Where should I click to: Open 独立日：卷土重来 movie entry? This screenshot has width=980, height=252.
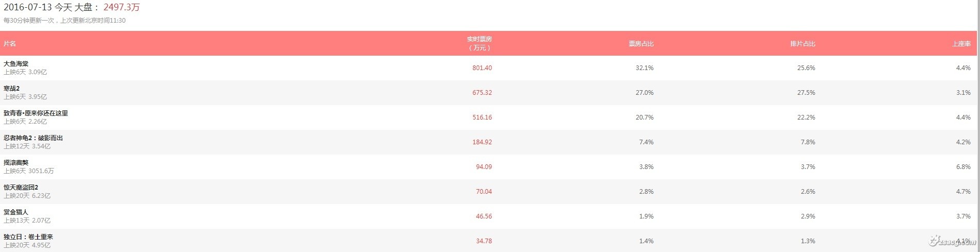(28, 237)
